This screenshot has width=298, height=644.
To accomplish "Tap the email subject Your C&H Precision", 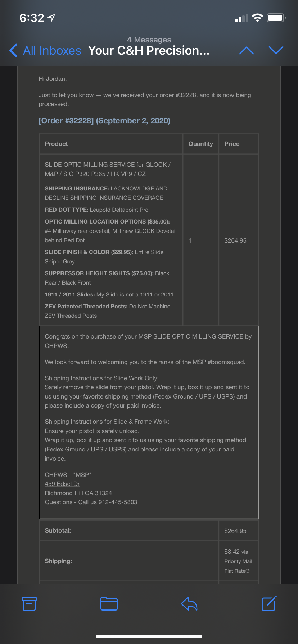I will (149, 51).
